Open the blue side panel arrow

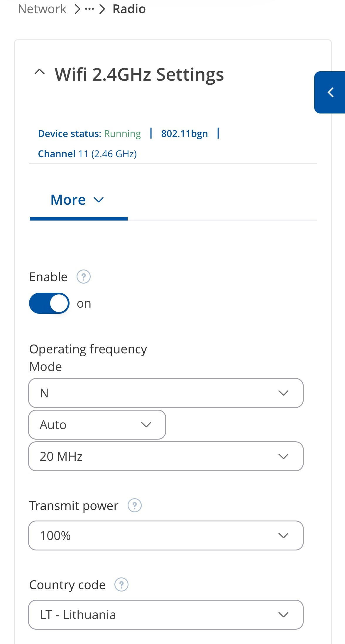(x=330, y=92)
